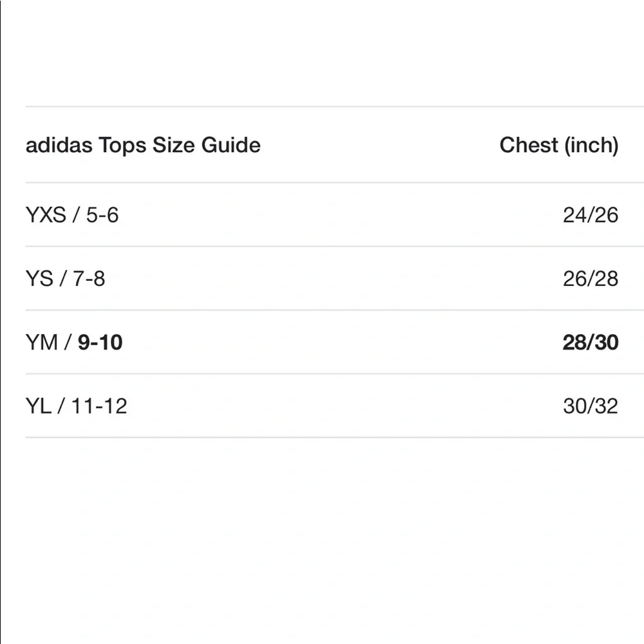Click the bold 28/30 chest measurement
644x644 pixels.
590,342
